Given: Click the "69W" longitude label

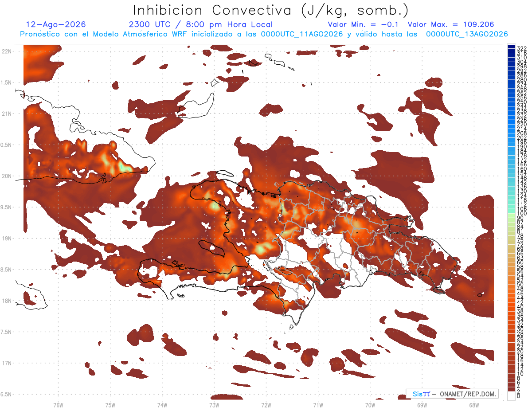Looking at the screenshot, I should 422,404.
